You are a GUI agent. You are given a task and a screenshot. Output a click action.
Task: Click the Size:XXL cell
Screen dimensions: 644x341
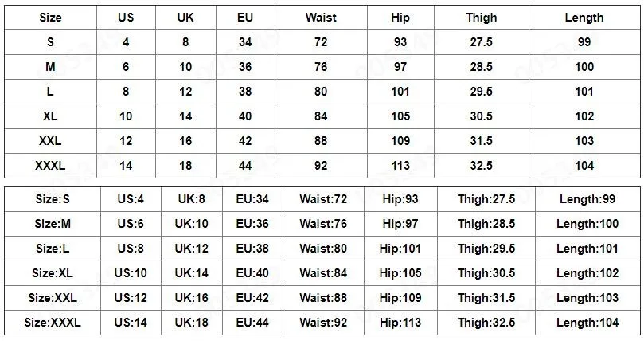pyautogui.click(x=53, y=298)
